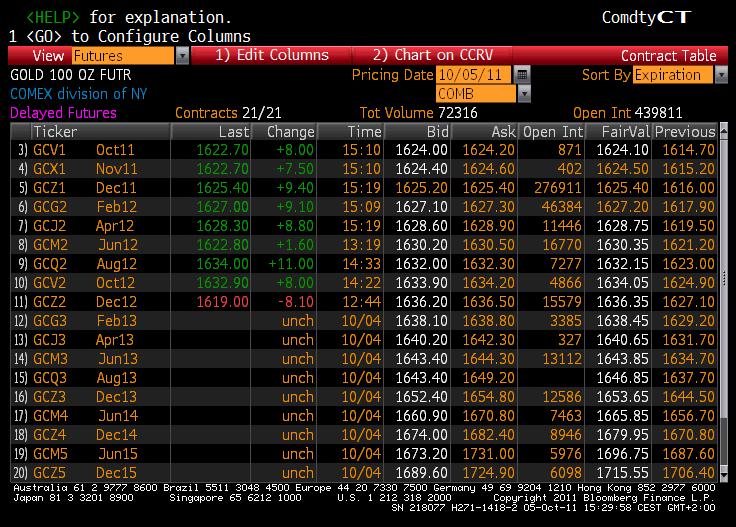This screenshot has width=736, height=527.
Task: Click the Bid value 1630.20
Action: (x=422, y=245)
